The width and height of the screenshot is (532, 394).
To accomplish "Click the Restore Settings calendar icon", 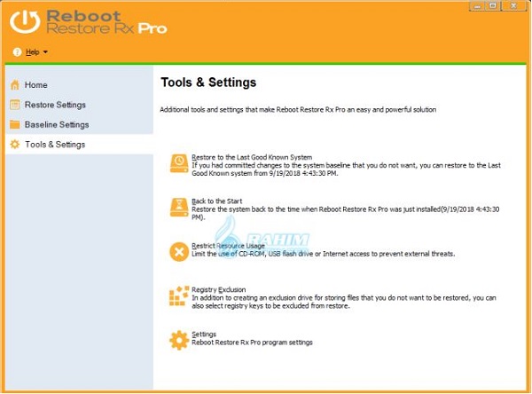I will point(14,105).
